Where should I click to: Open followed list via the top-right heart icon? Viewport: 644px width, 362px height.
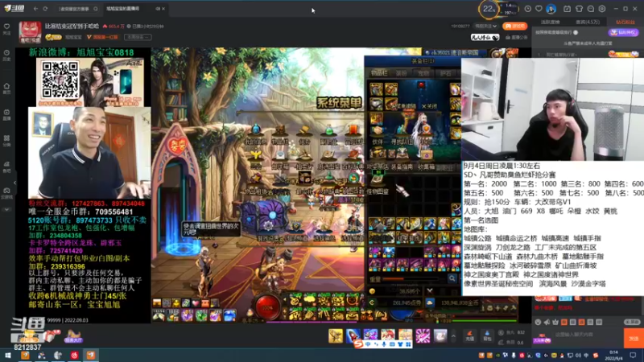point(539,9)
